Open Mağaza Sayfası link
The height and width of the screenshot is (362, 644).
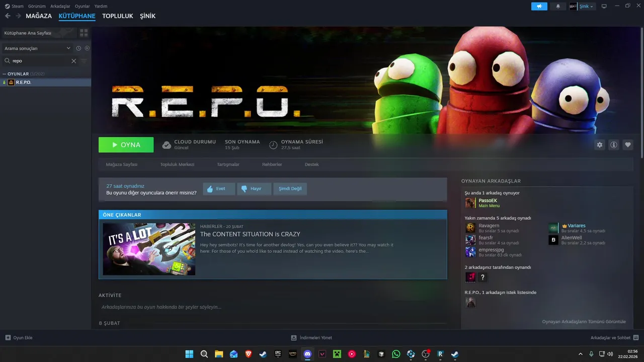(x=122, y=164)
